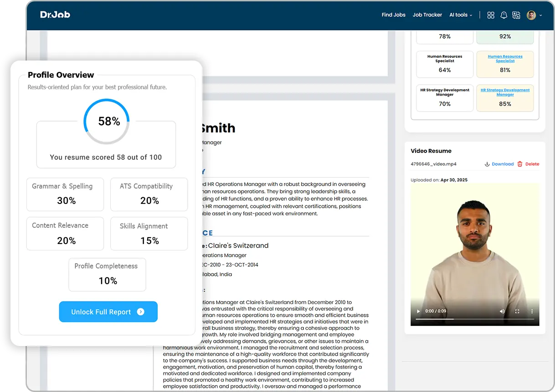Image resolution: width=555 pixels, height=392 pixels.
Task: Click the upload date Apr 30, 2025
Action: point(454,180)
